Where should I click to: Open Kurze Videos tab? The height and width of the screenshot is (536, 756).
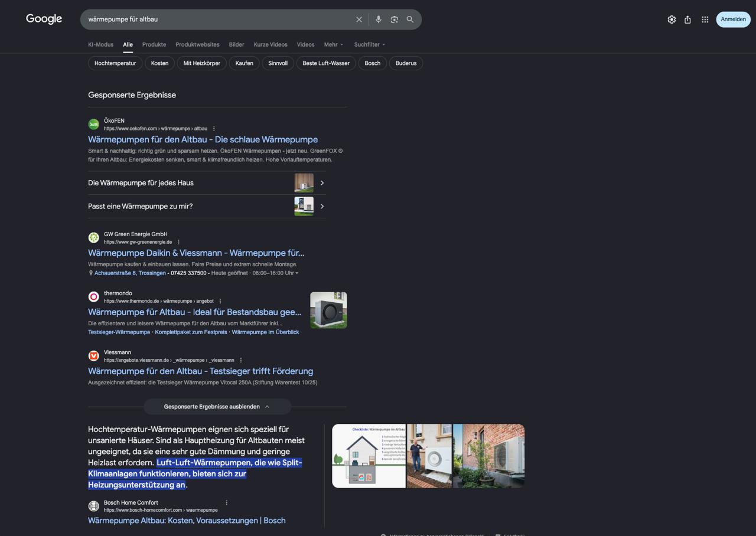271,45
